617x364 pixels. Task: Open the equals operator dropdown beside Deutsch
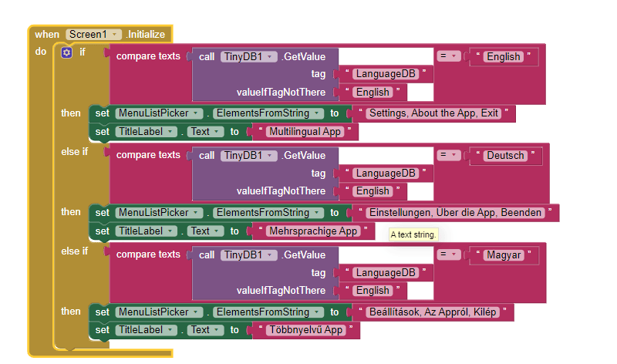[x=449, y=155]
